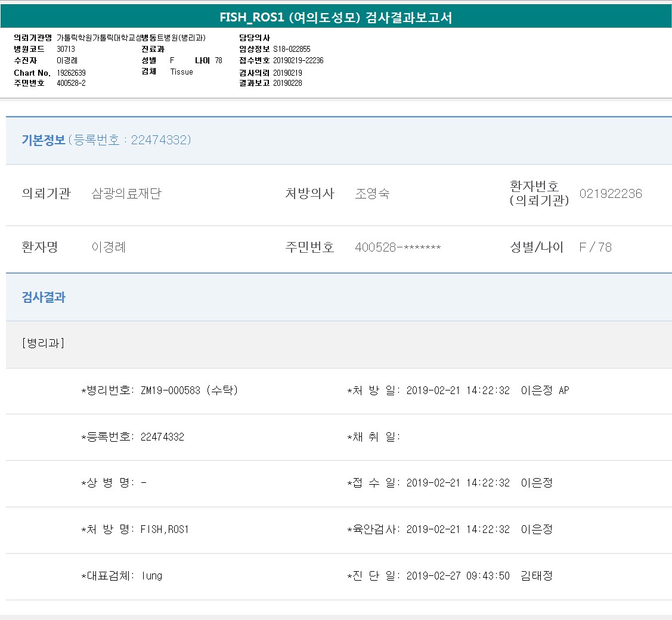672x620 pixels.
Task: Click the masked 주민번호 400528-*******
Action: click(398, 247)
